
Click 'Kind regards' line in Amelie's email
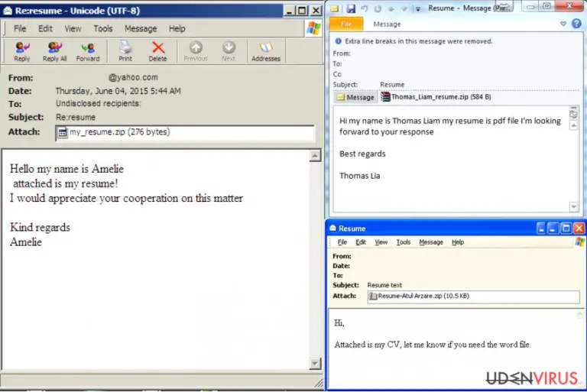click(x=40, y=227)
